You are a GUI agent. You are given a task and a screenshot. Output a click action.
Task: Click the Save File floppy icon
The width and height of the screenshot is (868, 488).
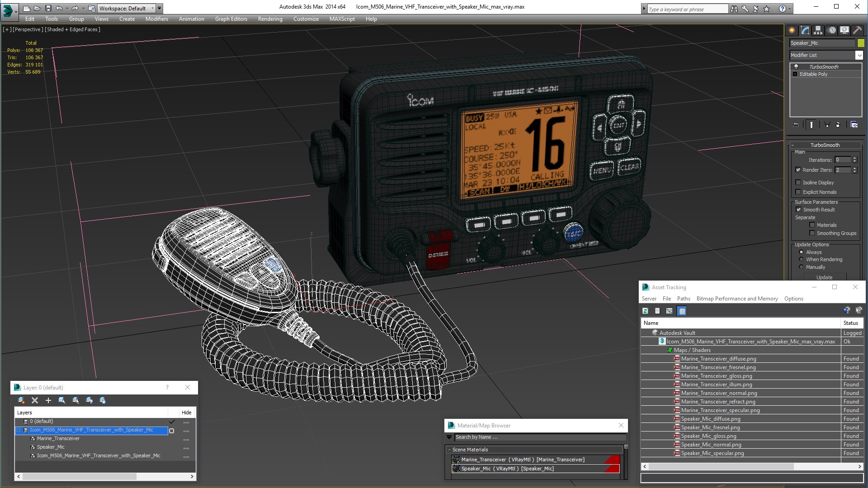48,8
